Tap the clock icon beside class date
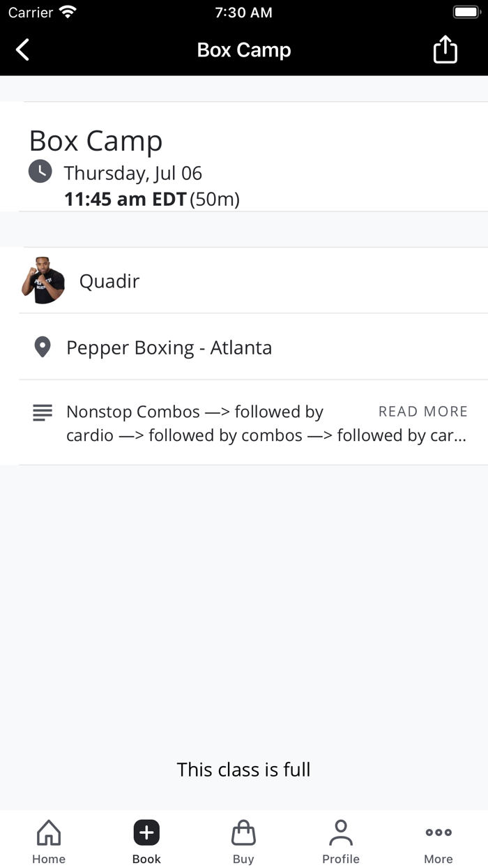 coord(40,171)
